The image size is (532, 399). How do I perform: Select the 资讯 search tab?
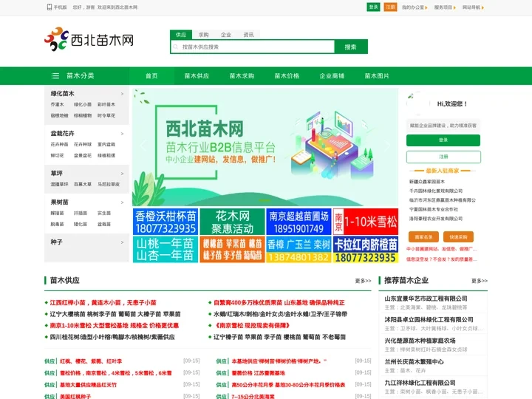(x=248, y=35)
